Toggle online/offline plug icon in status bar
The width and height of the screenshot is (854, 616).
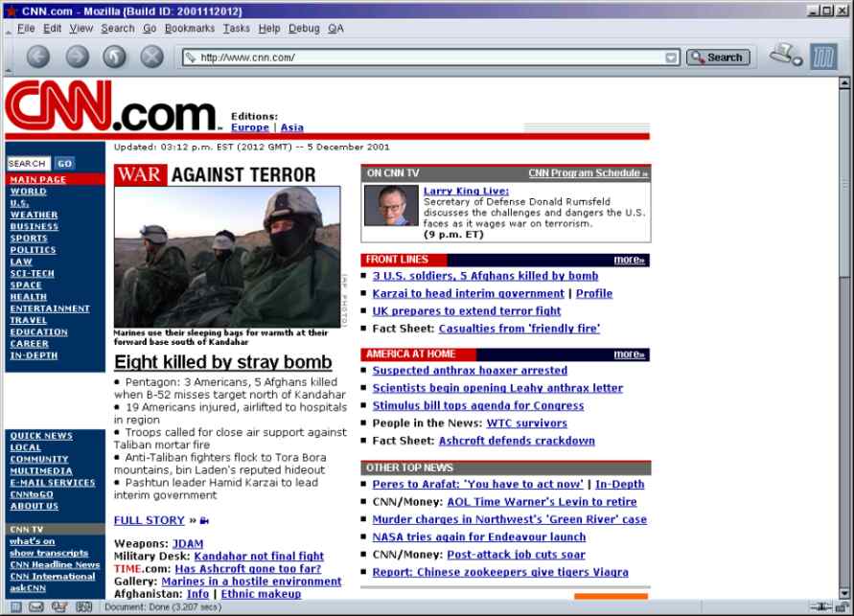pos(820,606)
